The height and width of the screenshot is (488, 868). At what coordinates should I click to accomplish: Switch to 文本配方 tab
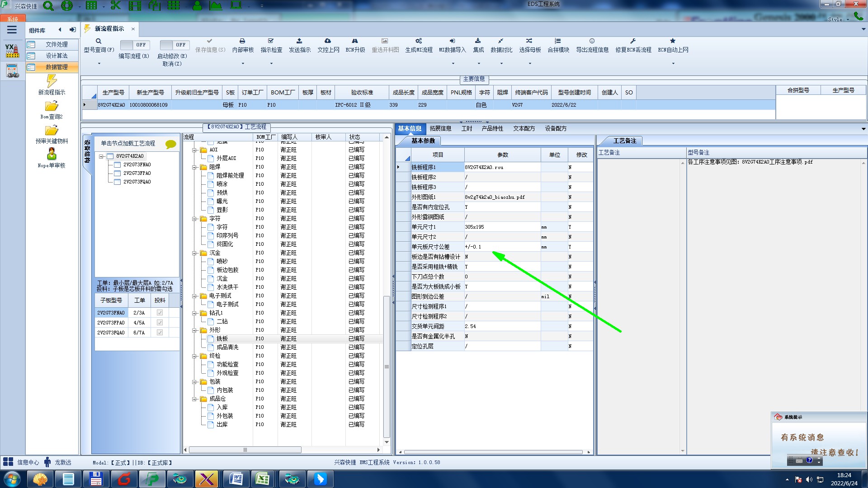pyautogui.click(x=524, y=128)
